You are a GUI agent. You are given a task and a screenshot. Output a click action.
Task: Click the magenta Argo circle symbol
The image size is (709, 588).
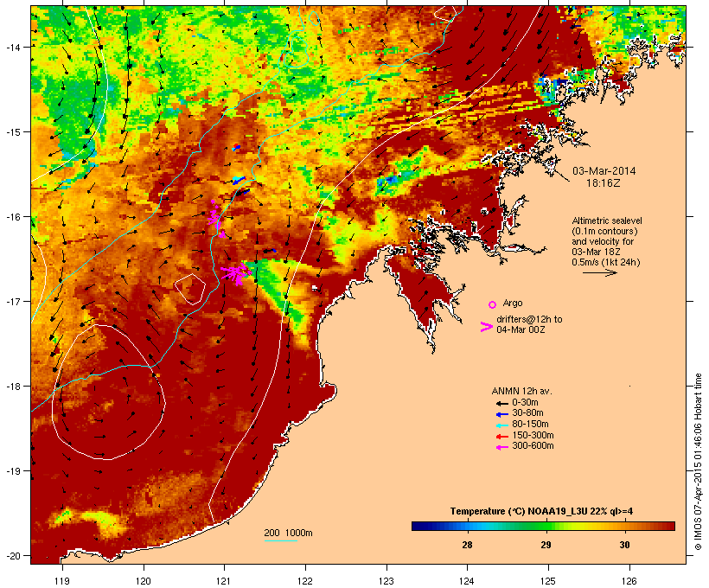pyautogui.click(x=492, y=305)
